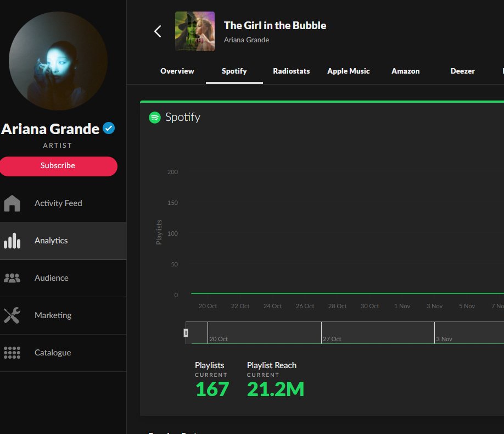
Task: Click the red Subscribe button
Action: (x=58, y=166)
